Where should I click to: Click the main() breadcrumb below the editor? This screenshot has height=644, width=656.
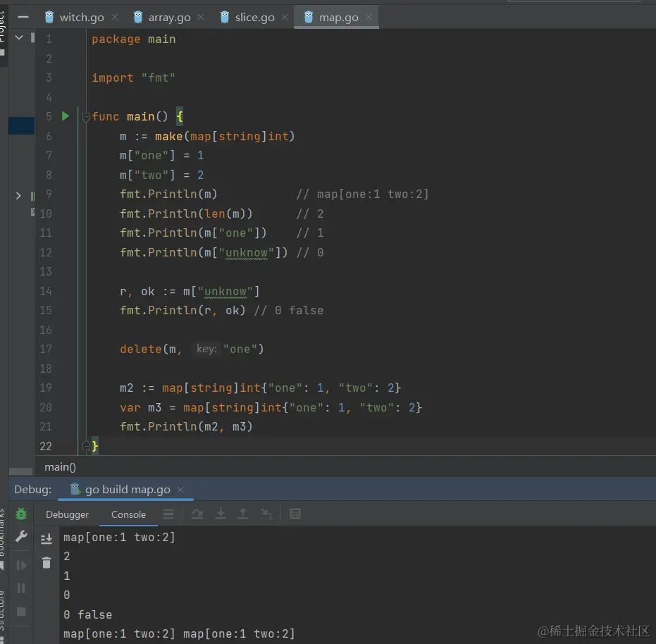point(60,466)
